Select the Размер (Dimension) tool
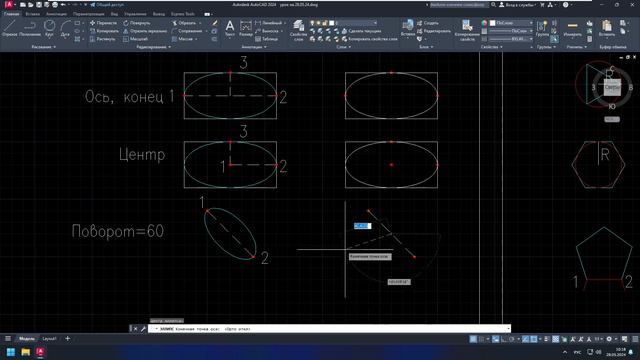Image resolution: width=640 pixels, height=360 pixels. pos(246,28)
